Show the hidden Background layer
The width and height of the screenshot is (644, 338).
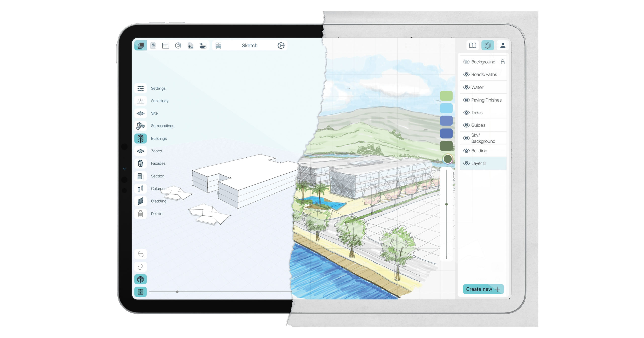coord(466,62)
